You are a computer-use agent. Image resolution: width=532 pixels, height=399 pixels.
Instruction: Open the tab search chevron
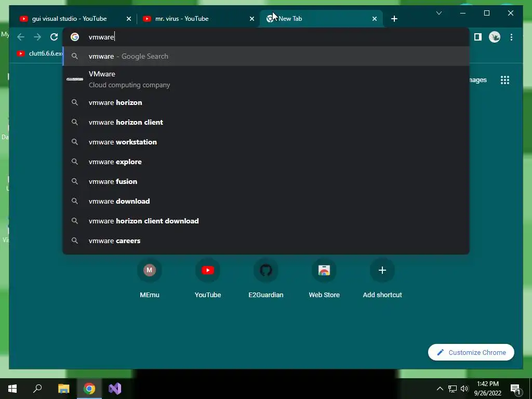point(438,13)
